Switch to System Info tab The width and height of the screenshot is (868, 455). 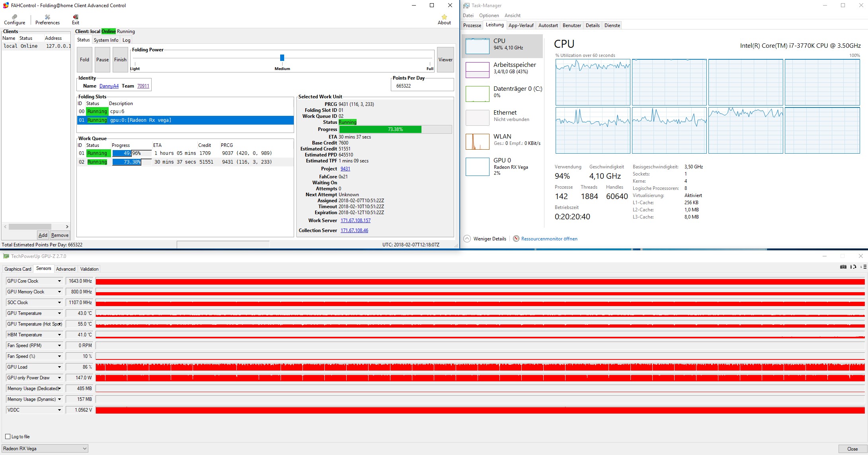(106, 40)
